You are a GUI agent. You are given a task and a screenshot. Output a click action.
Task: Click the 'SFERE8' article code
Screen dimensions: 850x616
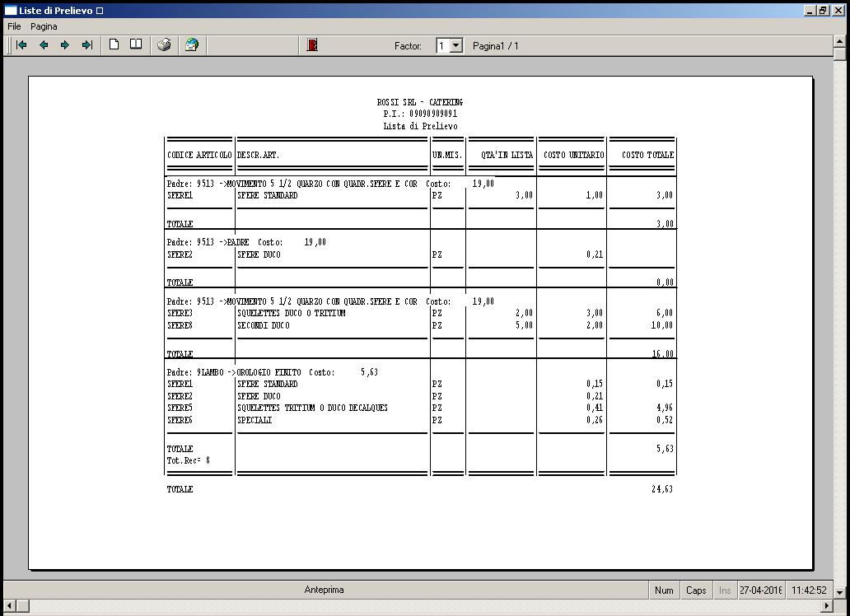tap(180, 325)
